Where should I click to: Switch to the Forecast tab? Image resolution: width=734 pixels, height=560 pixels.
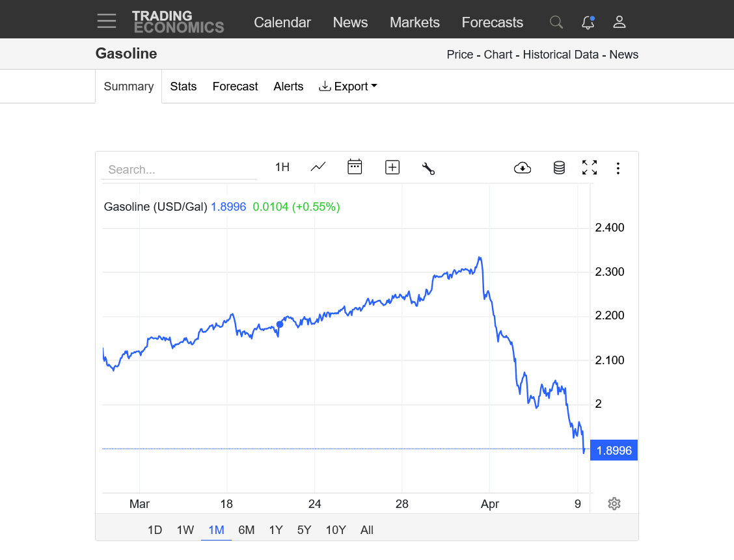pyautogui.click(x=235, y=87)
